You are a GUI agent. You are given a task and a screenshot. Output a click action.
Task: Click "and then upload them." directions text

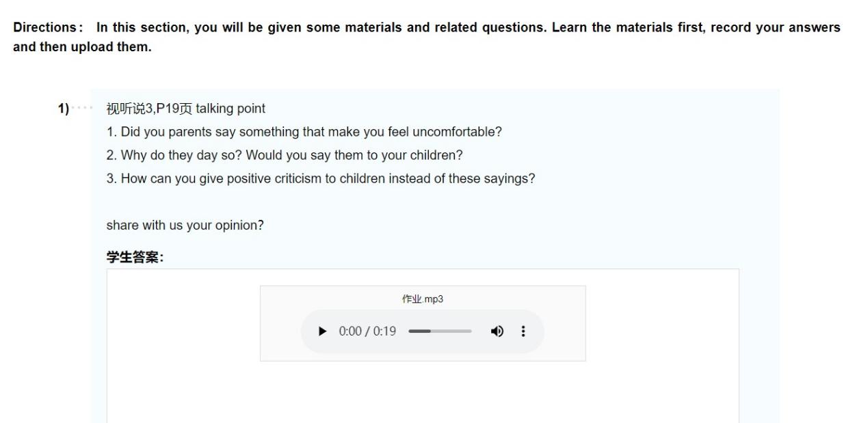tap(82, 48)
